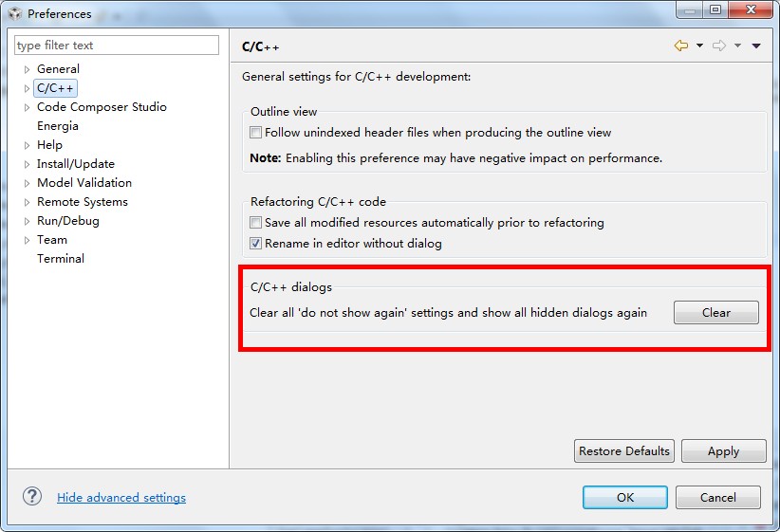This screenshot has height=532, width=780.
Task: Open the preferences view menu triangle
Action: pyautogui.click(x=756, y=46)
